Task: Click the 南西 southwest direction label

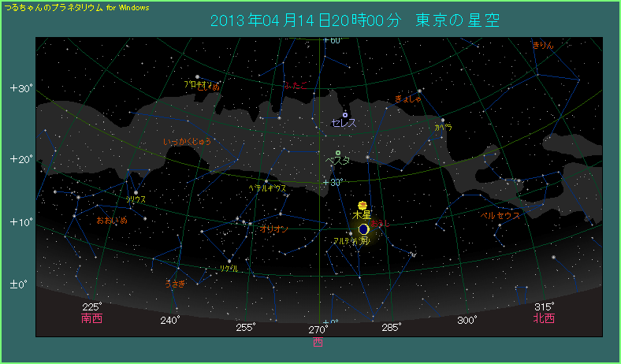Action: pos(91,319)
